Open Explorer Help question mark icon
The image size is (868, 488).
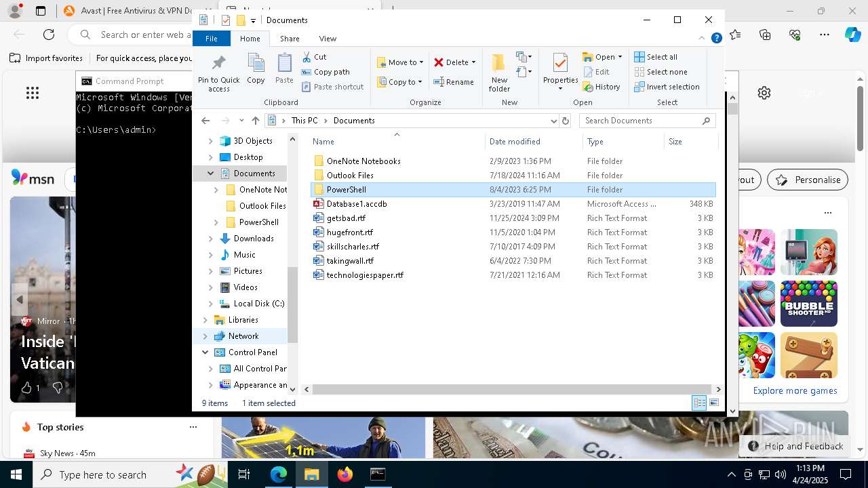716,39
